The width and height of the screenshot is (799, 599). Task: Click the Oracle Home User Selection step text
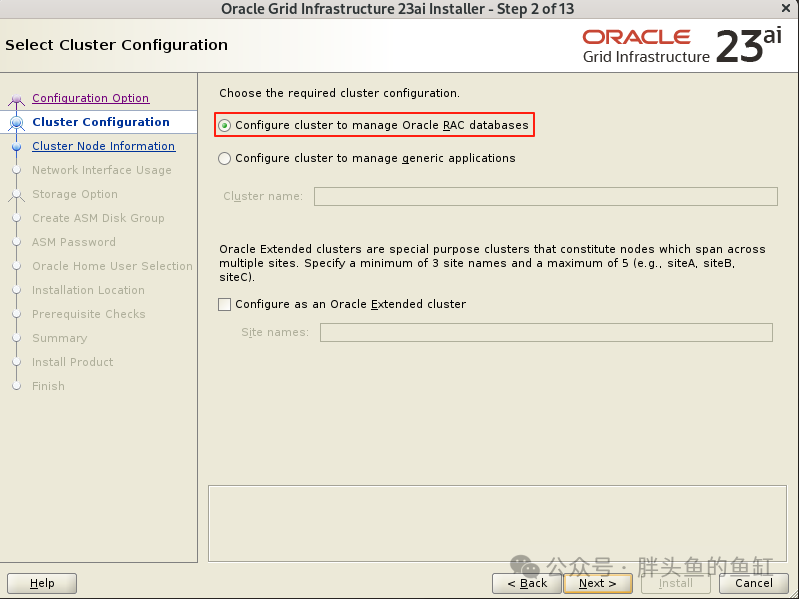point(113,266)
